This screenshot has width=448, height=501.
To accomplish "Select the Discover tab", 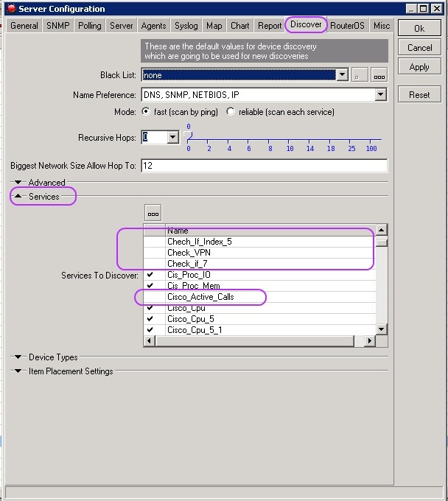I will pos(306,24).
